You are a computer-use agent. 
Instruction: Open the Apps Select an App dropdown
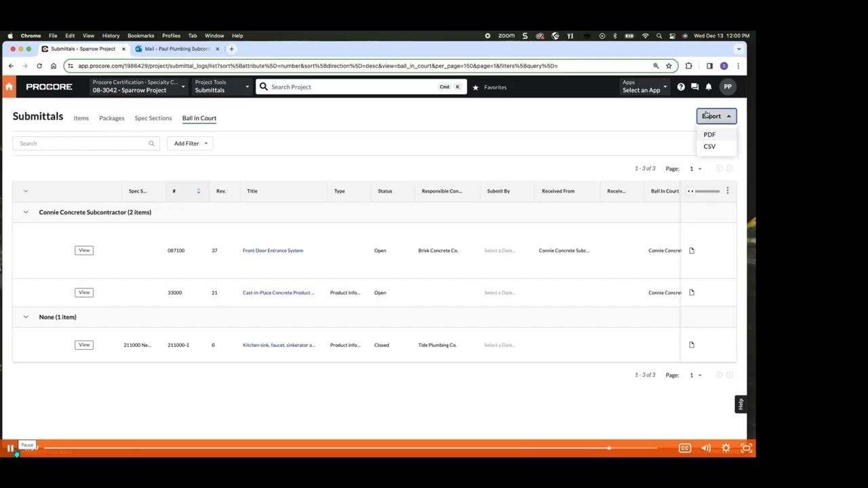645,87
